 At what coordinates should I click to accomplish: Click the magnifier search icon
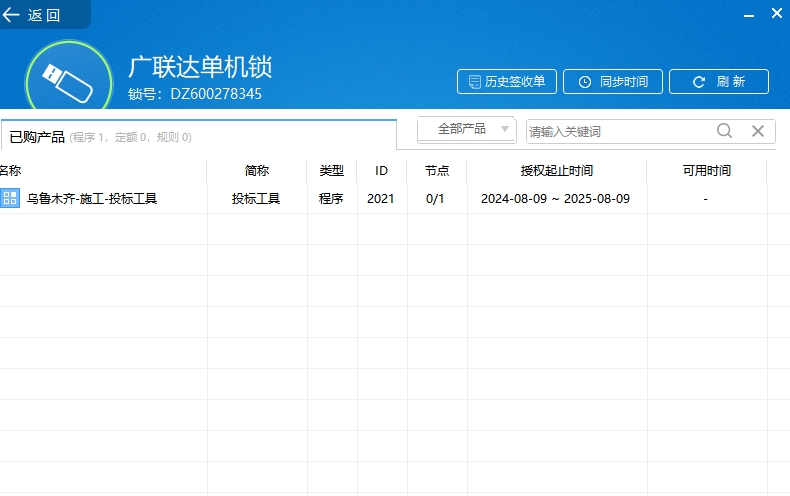click(725, 131)
